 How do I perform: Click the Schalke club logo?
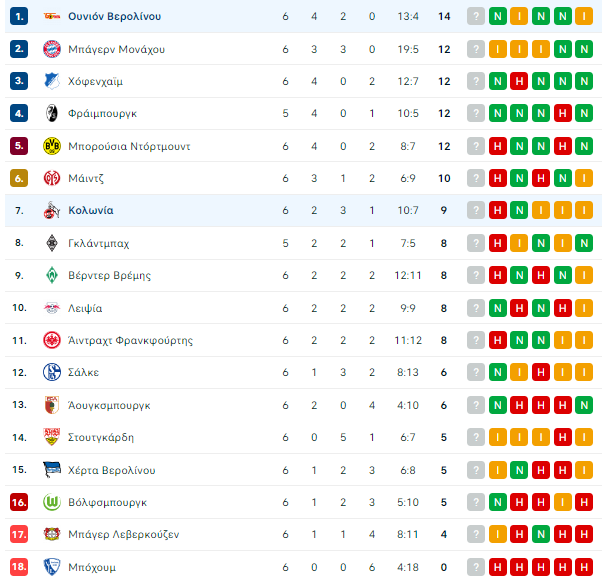tap(52, 372)
